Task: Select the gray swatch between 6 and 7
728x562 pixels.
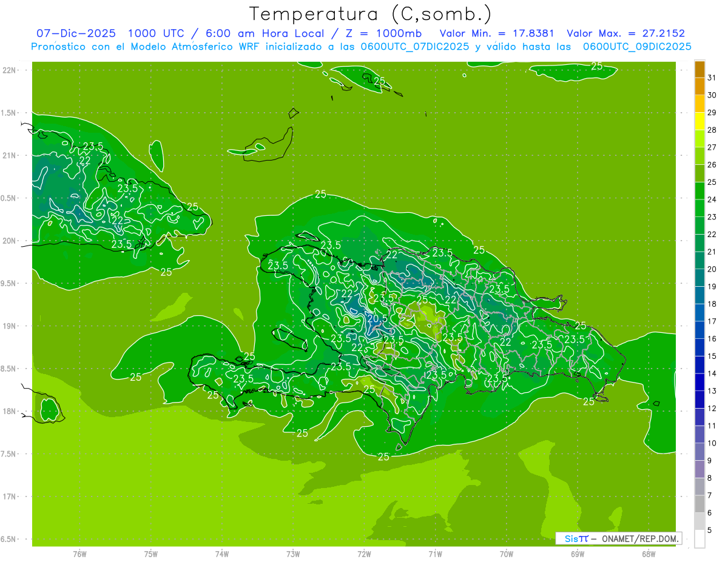Action: [699, 504]
